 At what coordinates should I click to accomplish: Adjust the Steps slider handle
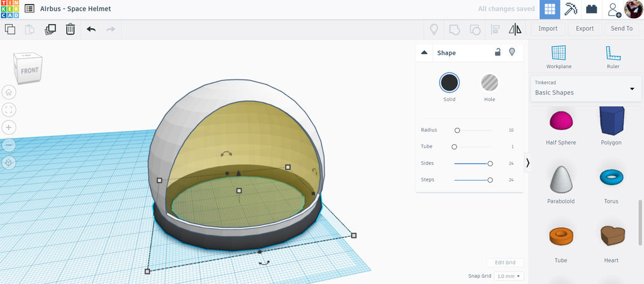point(490,180)
